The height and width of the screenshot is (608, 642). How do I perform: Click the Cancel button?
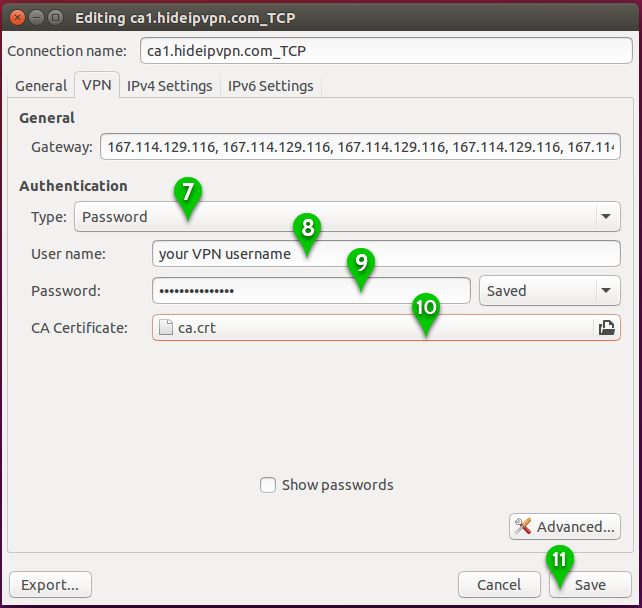[499, 585]
